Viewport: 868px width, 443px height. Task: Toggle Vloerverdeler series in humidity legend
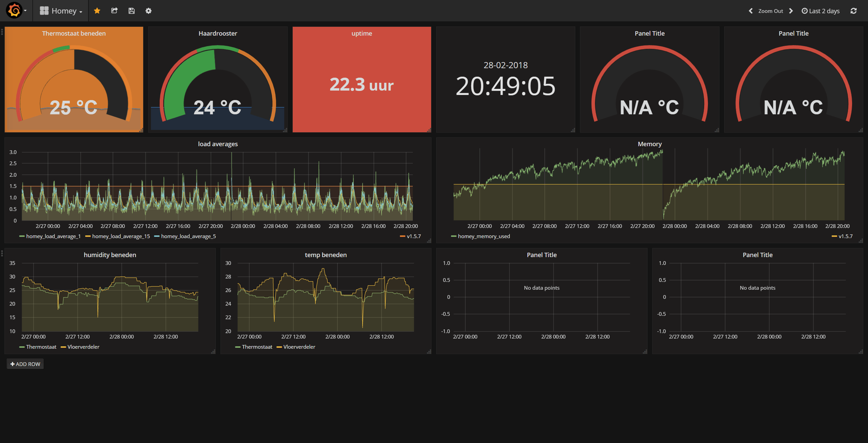83,347
